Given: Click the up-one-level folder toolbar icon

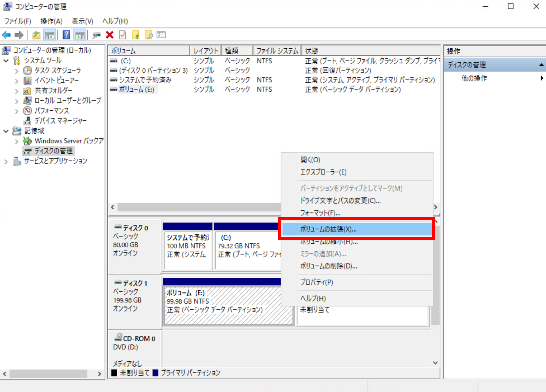Looking at the screenshot, I should tap(36, 35).
